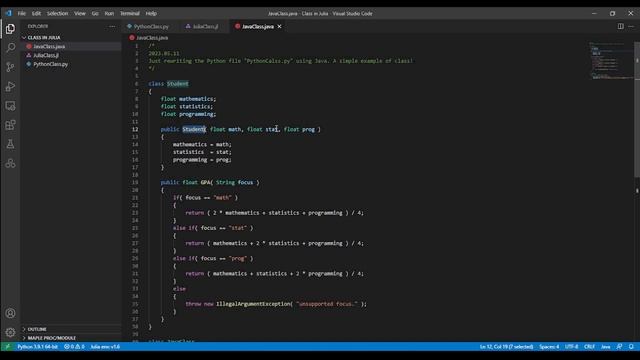Click 'float mathematics;' field declaration
The image size is (640, 360).
click(188, 99)
